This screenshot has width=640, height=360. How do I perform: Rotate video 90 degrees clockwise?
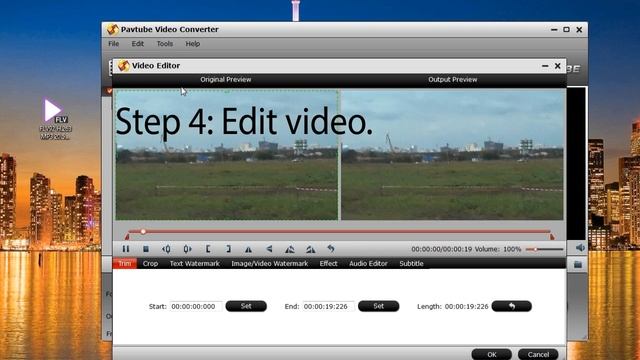(311, 249)
